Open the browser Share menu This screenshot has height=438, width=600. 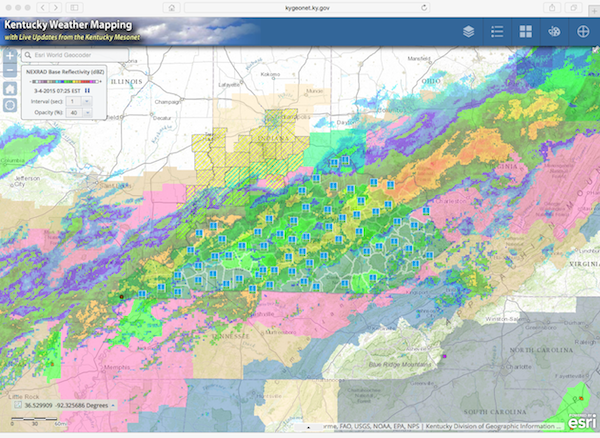tap(552, 8)
